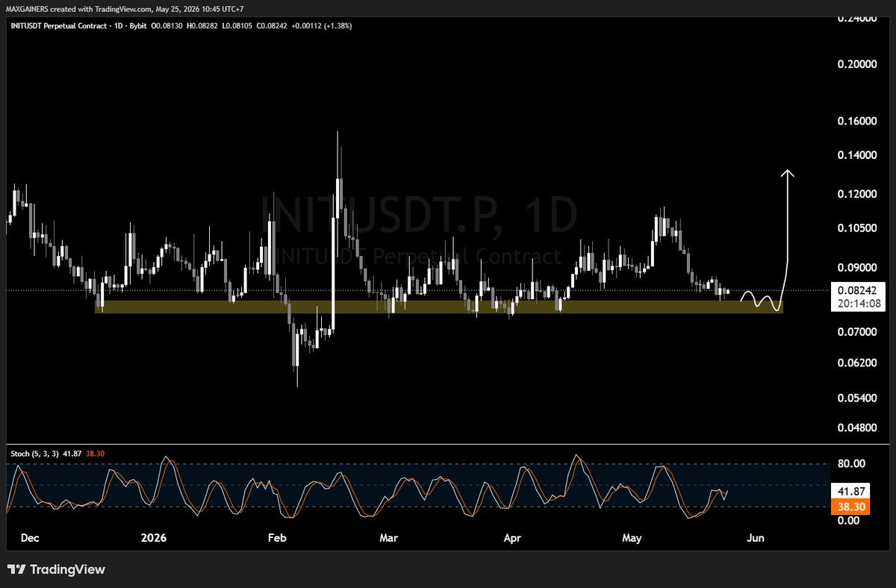
Task: Click the 0.09000 price axis label
Action: click(x=856, y=267)
